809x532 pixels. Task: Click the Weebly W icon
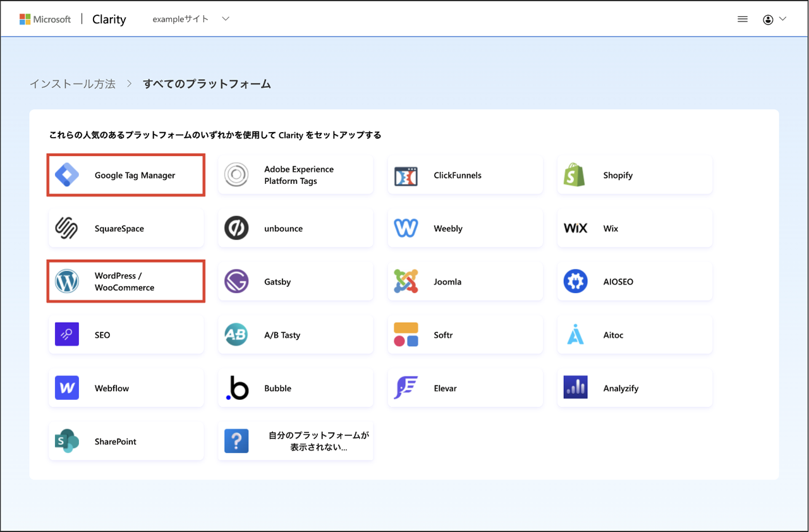[406, 228]
